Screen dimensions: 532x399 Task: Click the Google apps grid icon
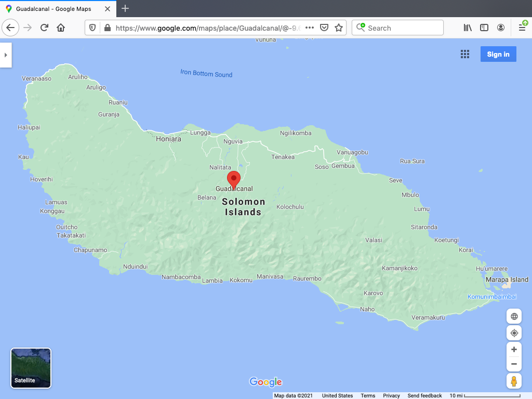[x=465, y=55]
